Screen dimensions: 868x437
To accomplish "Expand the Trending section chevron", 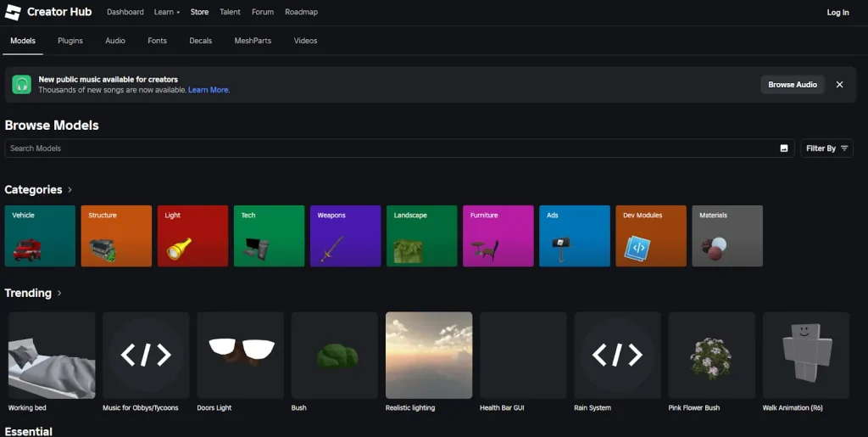I will (x=59, y=293).
